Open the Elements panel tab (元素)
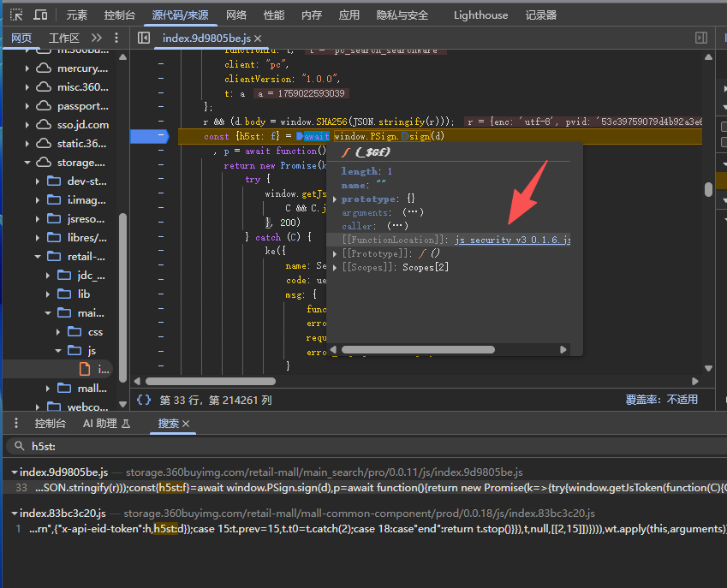 [76, 15]
